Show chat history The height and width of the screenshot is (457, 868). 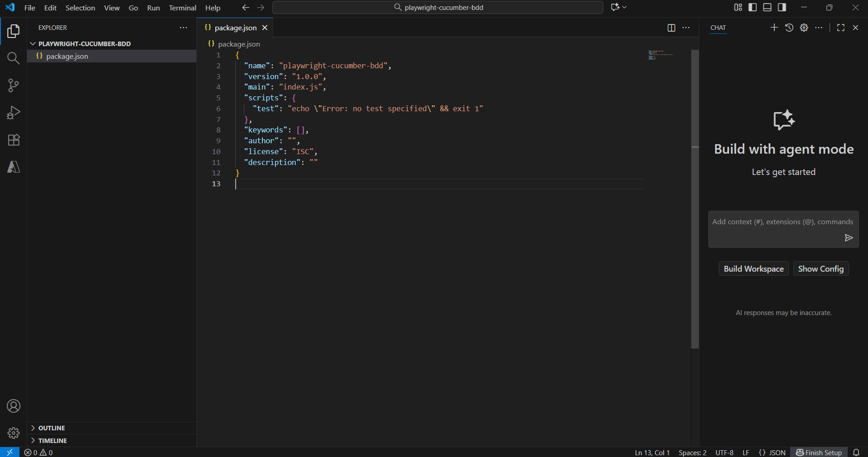789,28
